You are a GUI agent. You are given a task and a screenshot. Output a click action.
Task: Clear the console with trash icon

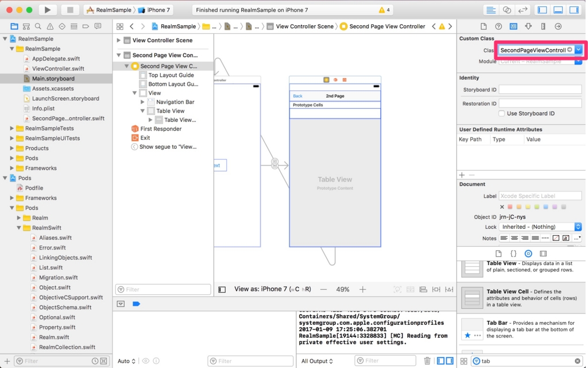coord(427,361)
